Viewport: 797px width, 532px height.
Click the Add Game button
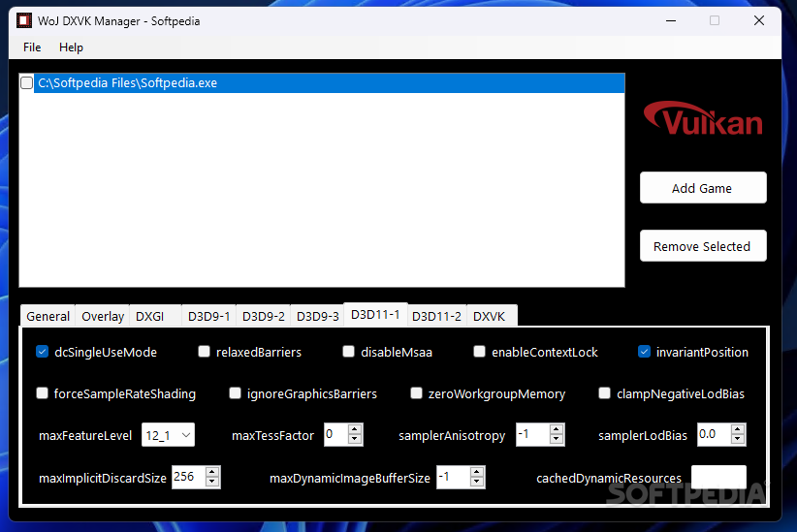point(703,188)
